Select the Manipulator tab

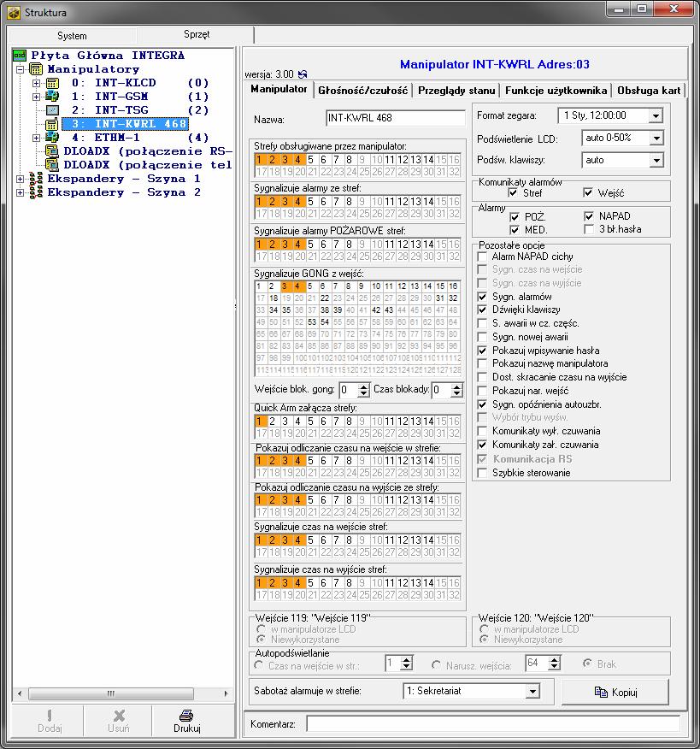tap(279, 89)
